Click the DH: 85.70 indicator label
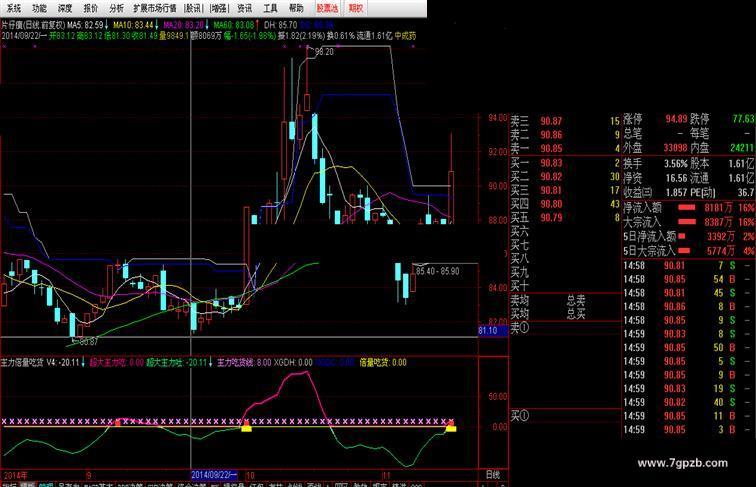The width and height of the screenshot is (756, 487). [x=281, y=25]
